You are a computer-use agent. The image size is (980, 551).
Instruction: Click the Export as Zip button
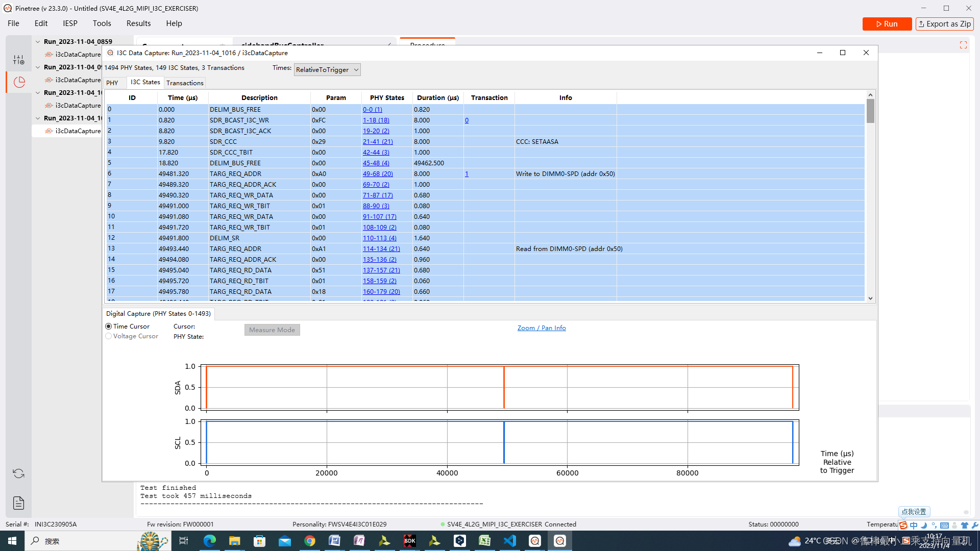944,24
